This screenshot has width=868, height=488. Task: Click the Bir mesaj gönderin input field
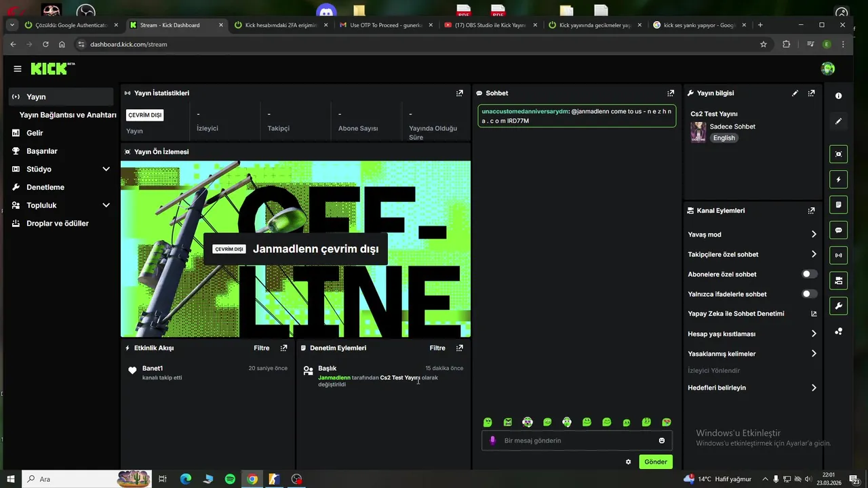(576, 441)
